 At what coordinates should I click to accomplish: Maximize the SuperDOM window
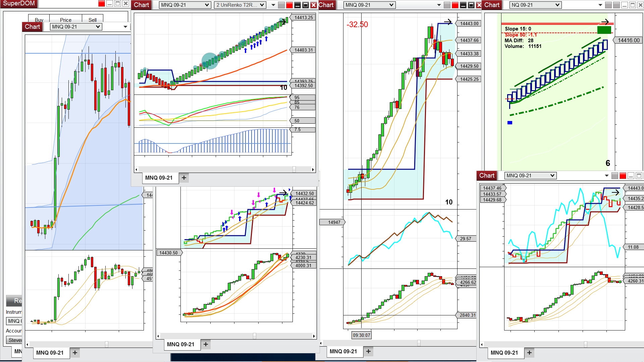point(118,3)
